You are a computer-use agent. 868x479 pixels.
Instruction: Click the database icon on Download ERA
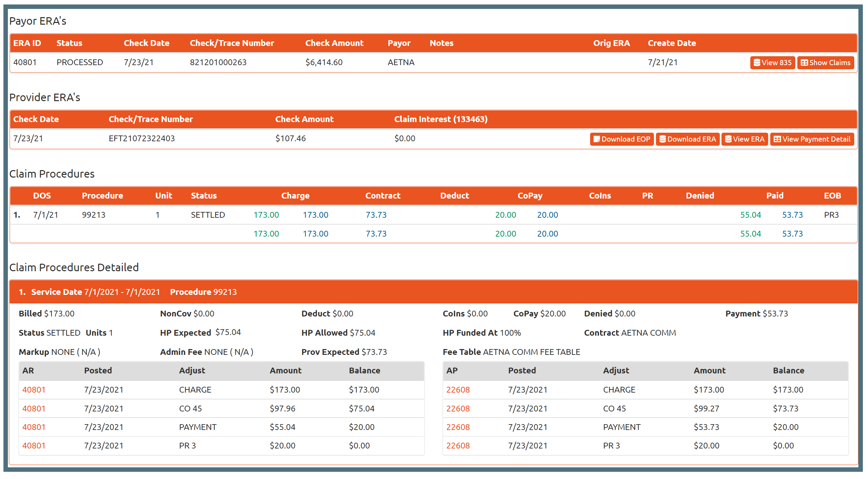(662, 139)
